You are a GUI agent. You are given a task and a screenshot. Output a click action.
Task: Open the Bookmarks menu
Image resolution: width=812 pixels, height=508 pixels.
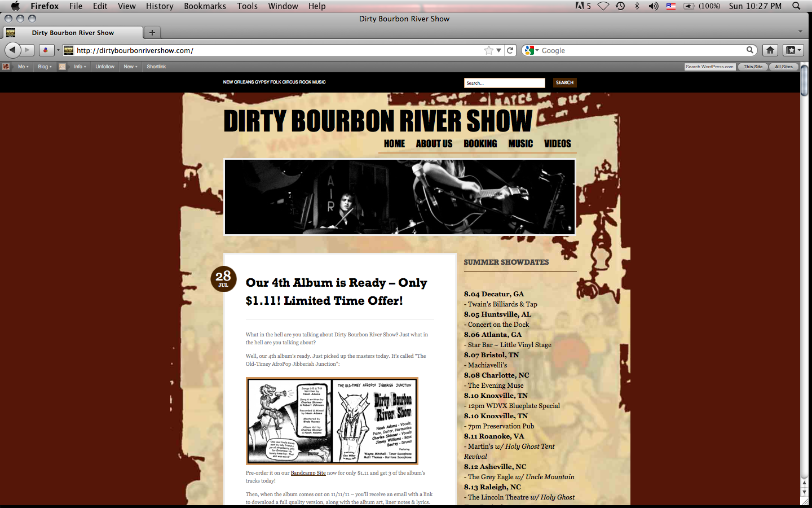(x=205, y=6)
